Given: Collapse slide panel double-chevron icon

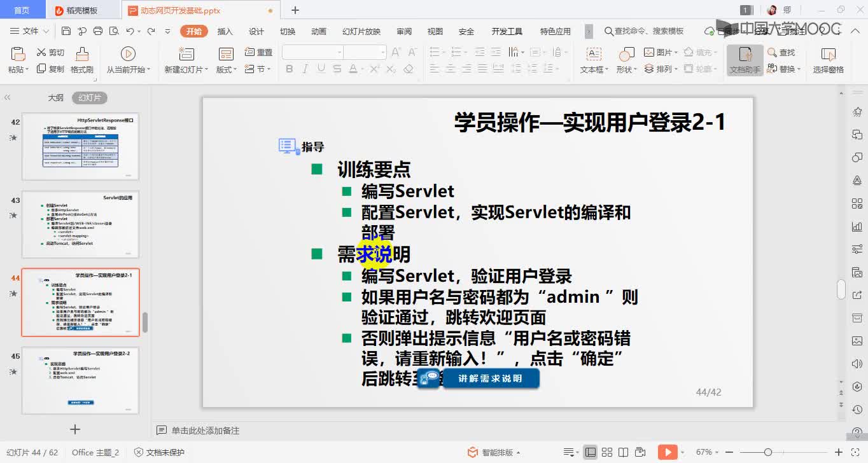Looking at the screenshot, I should pyautogui.click(x=8, y=98).
